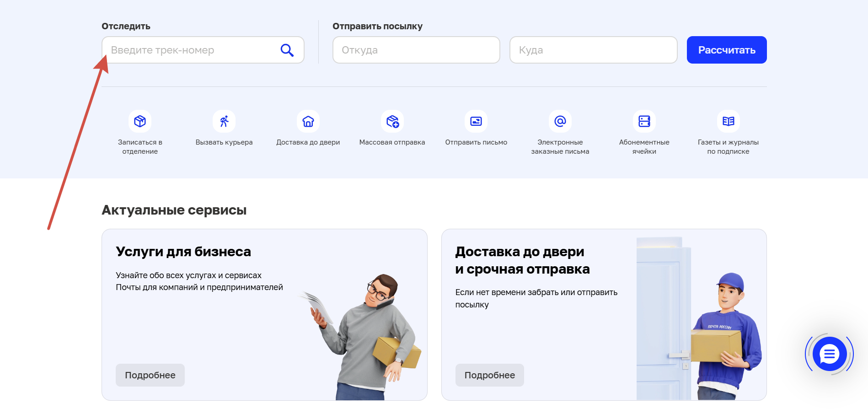
Task: Click the magnifier search icon in tracking field
Action: (x=287, y=50)
